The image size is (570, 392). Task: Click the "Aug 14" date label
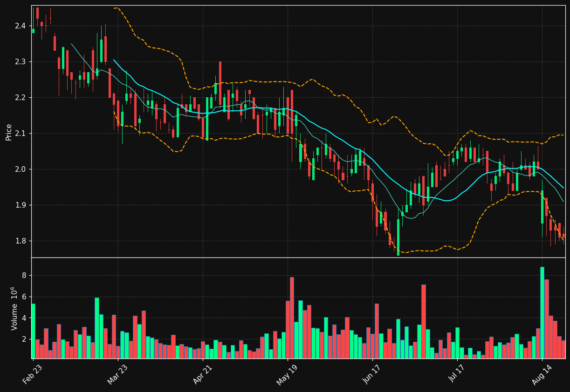point(542,376)
